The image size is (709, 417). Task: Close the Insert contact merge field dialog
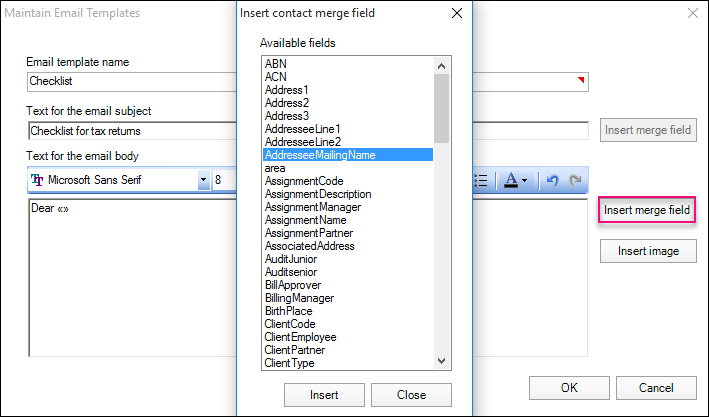[457, 14]
